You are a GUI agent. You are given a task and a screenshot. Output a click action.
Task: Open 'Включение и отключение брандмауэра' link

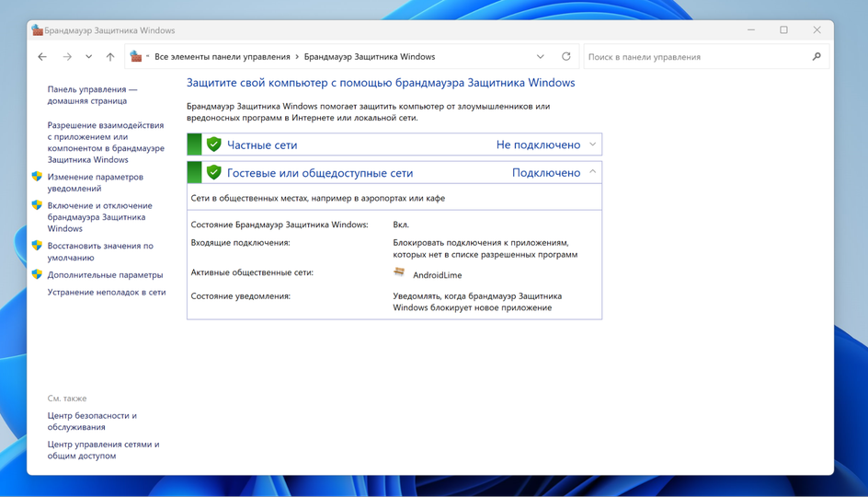(x=99, y=216)
